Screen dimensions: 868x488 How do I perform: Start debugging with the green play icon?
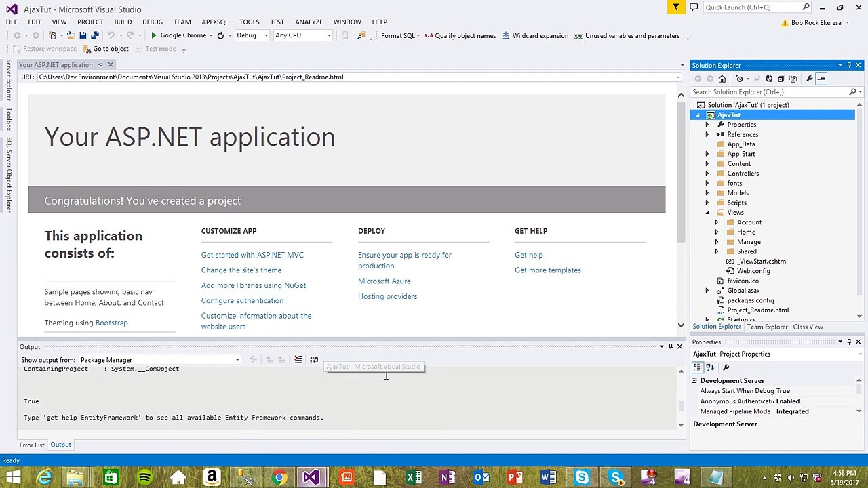[x=154, y=35]
